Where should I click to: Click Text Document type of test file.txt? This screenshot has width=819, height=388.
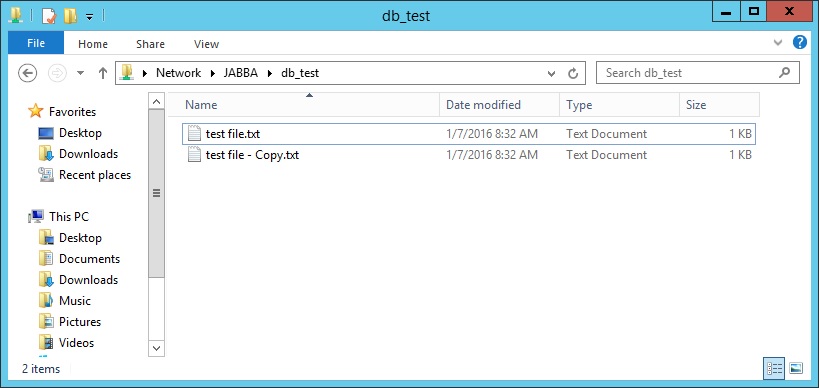click(x=606, y=134)
